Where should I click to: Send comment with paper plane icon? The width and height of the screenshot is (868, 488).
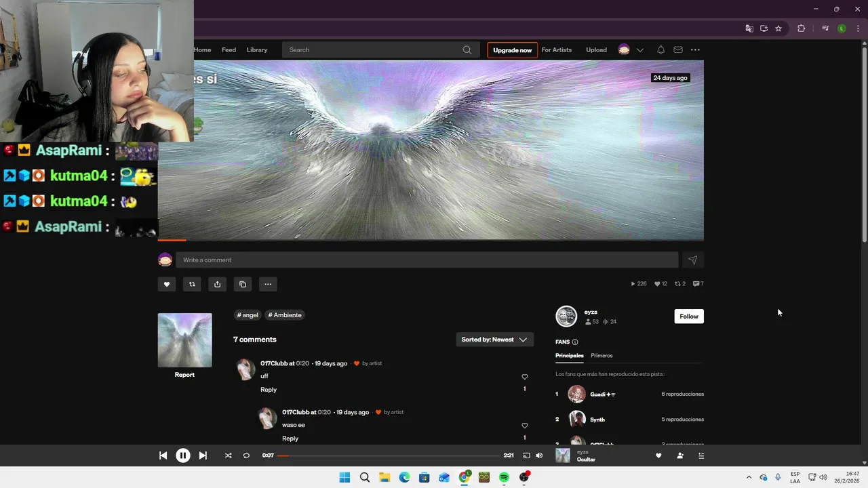pyautogui.click(x=692, y=260)
